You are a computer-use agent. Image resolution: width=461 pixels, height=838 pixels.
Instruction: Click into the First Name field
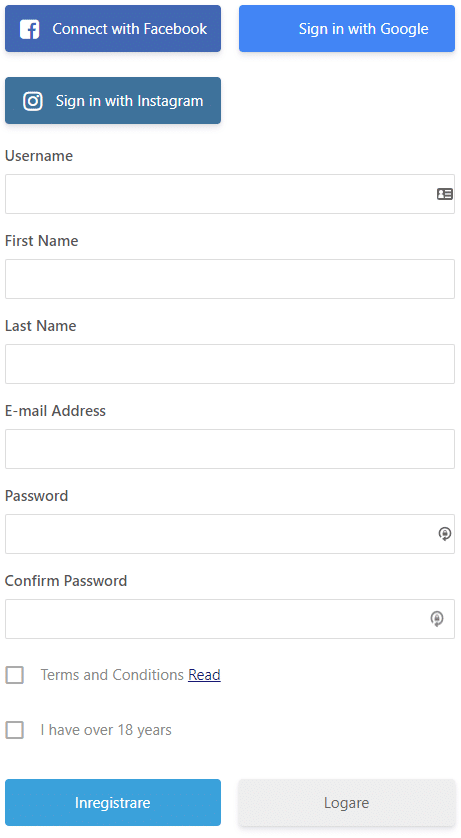pos(230,279)
